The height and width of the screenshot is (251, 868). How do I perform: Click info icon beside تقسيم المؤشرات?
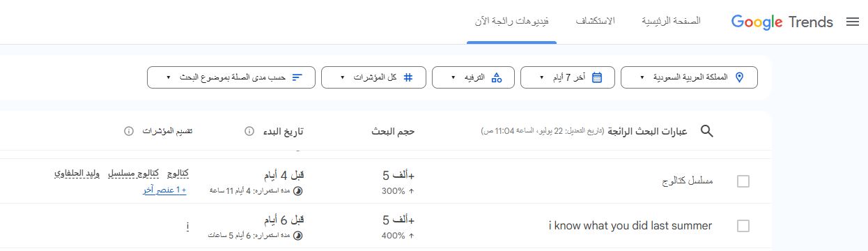click(x=128, y=131)
